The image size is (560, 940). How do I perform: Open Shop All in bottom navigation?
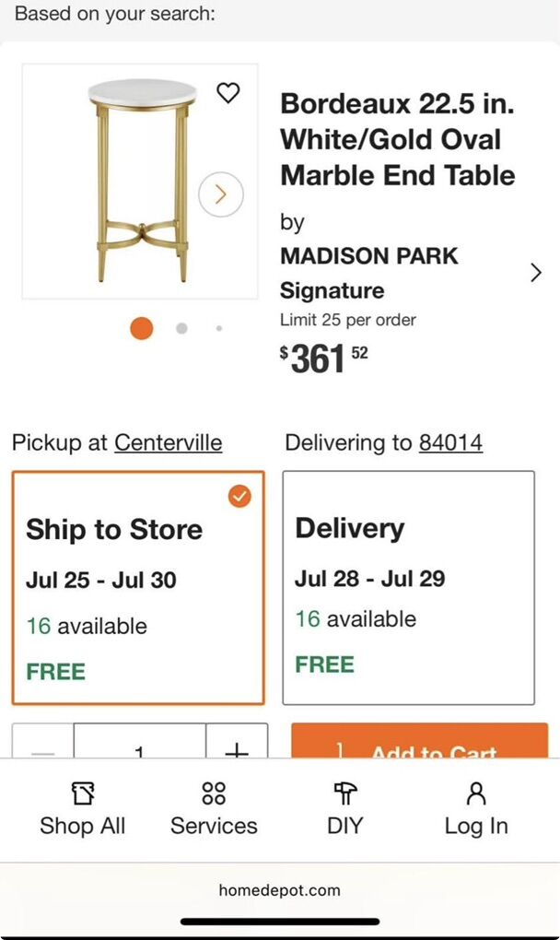[82, 808]
